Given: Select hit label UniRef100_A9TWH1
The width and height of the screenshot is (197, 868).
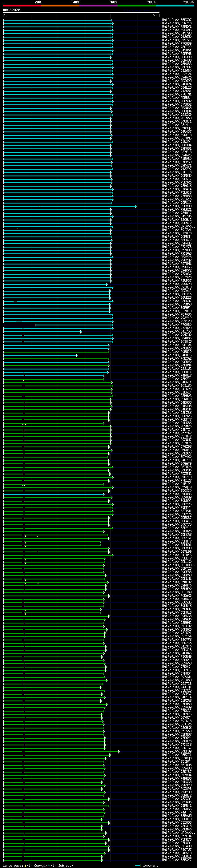Looking at the screenshot, I should (177, 264).
